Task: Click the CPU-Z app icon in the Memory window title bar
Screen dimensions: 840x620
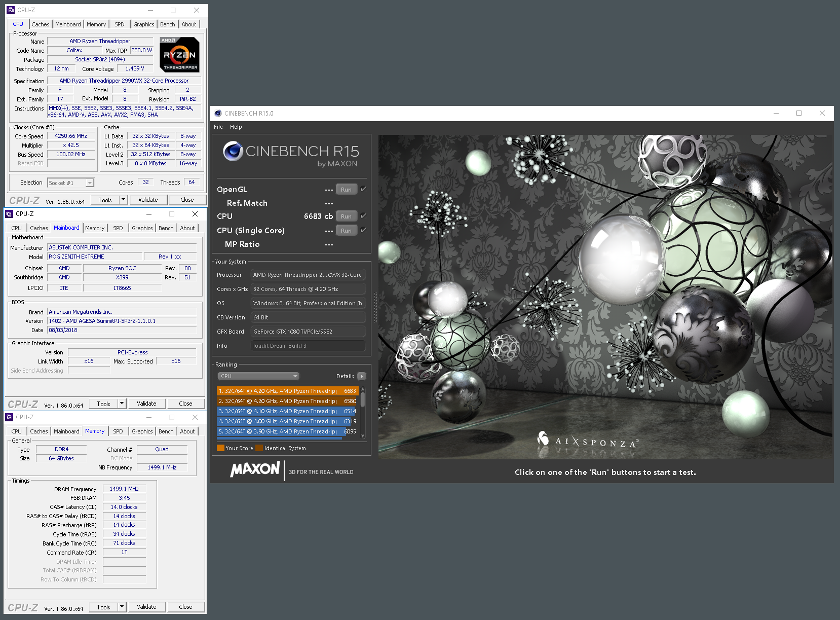Action: click(9, 417)
